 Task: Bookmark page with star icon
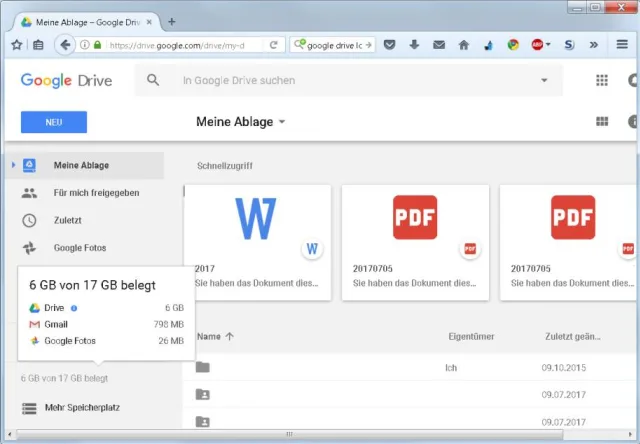pyautogui.click(x=16, y=45)
